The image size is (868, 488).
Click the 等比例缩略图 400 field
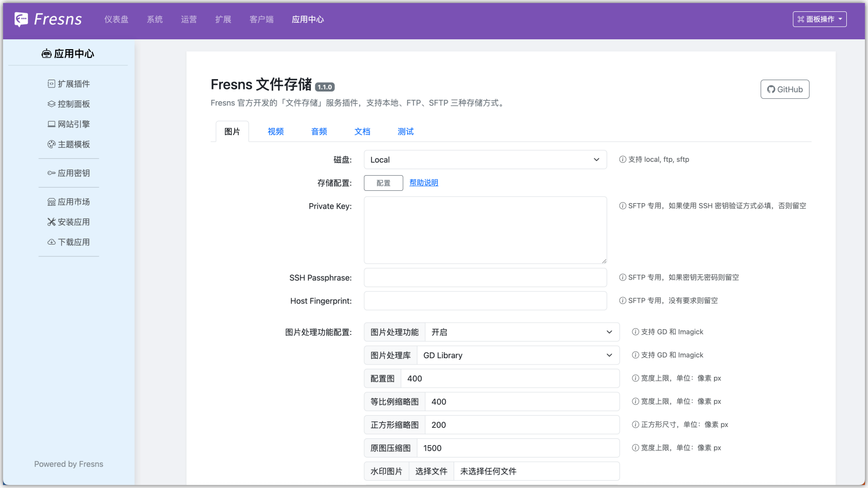[522, 402]
